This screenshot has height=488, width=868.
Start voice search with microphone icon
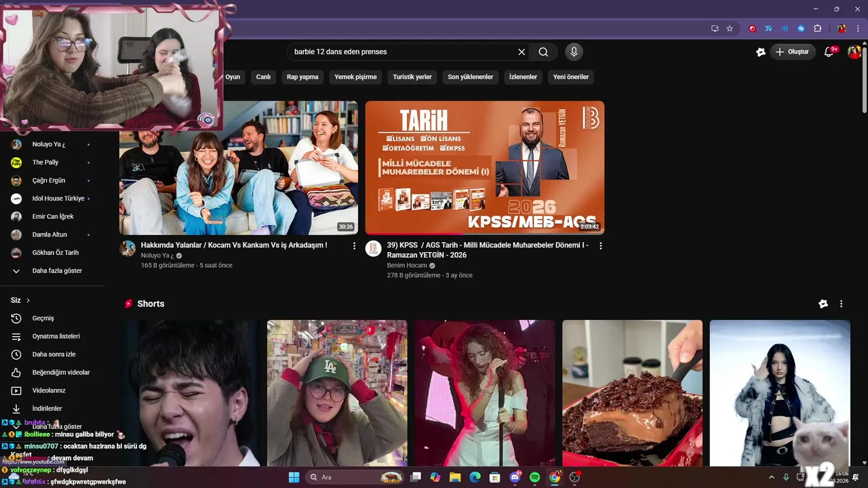pyautogui.click(x=574, y=52)
